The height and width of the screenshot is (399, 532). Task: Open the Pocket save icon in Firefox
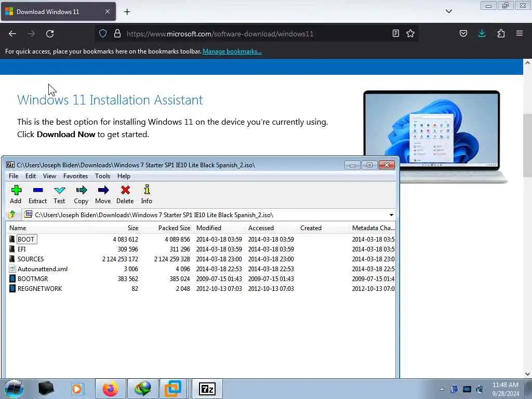pyautogui.click(x=463, y=33)
